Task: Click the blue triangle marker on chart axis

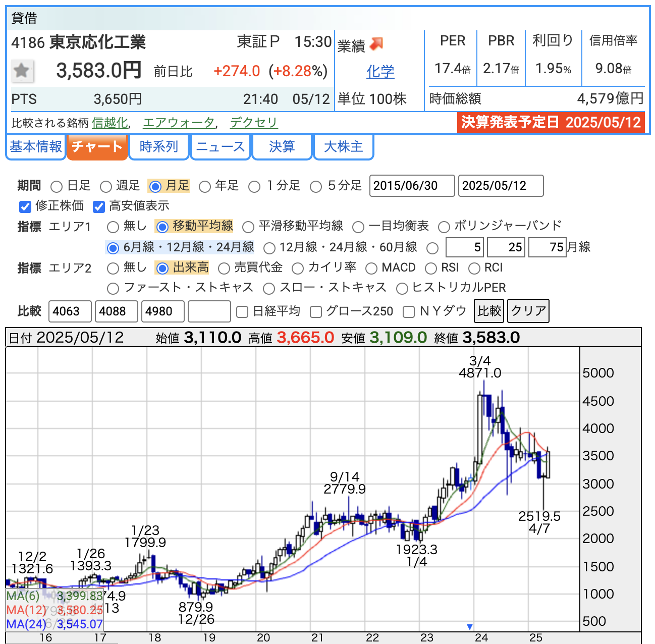Action: [x=469, y=627]
